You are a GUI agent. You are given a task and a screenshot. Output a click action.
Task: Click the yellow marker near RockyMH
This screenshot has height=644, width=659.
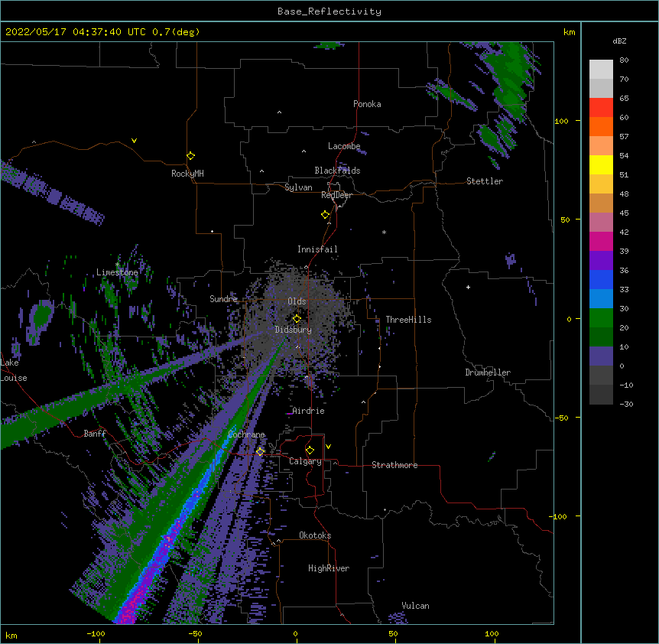[x=190, y=155]
